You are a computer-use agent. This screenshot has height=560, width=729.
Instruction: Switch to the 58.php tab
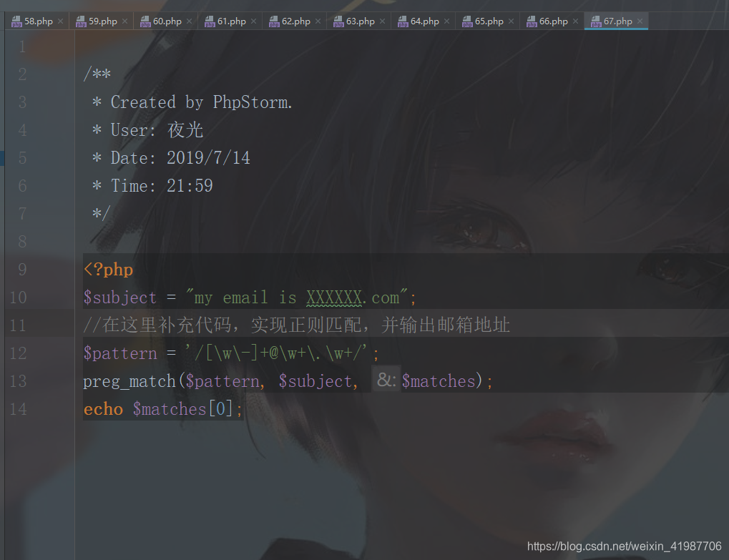tap(38, 21)
